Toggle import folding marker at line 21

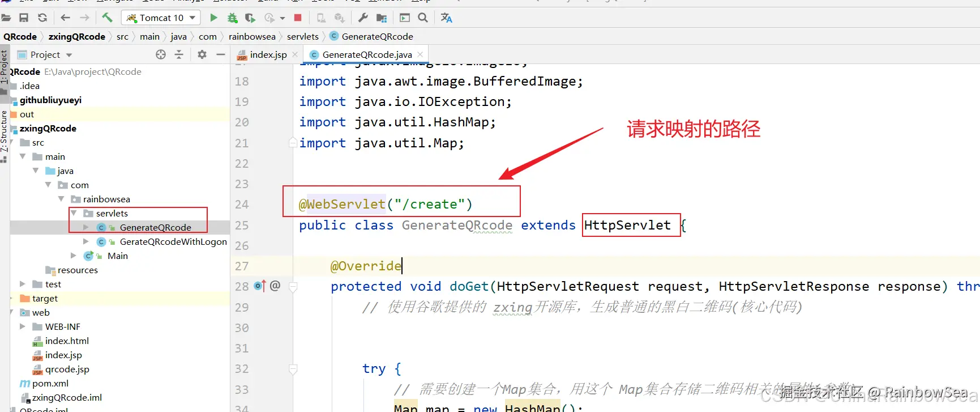(x=293, y=142)
